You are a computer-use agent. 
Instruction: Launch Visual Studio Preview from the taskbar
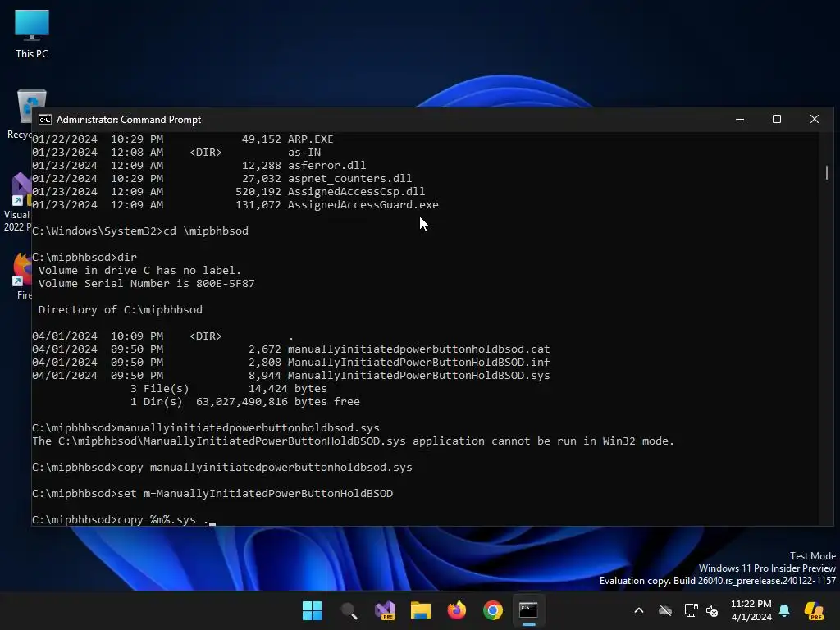385,610
